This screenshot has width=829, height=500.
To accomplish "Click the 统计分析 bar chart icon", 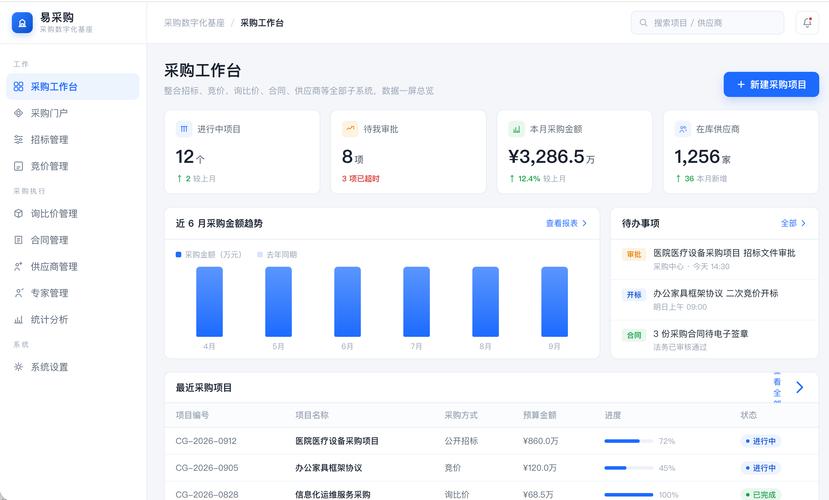I will [x=19, y=319].
